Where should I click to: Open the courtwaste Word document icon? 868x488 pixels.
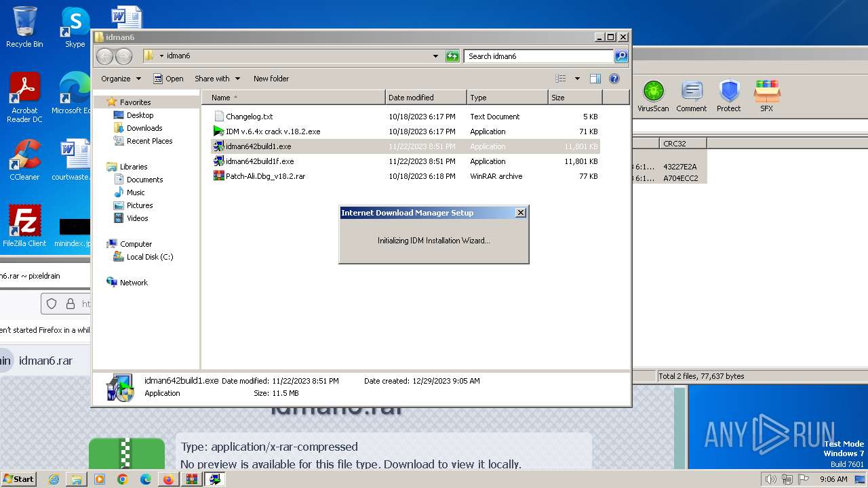point(73,160)
